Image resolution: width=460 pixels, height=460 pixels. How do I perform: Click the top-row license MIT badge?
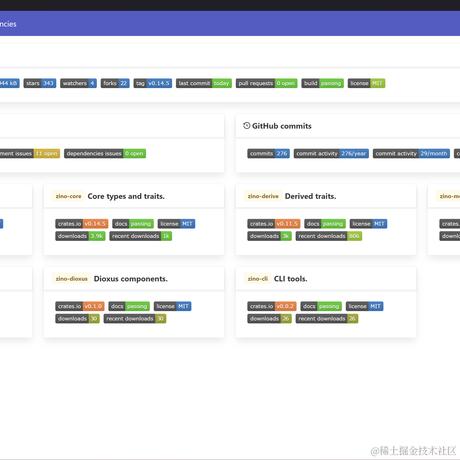click(366, 83)
